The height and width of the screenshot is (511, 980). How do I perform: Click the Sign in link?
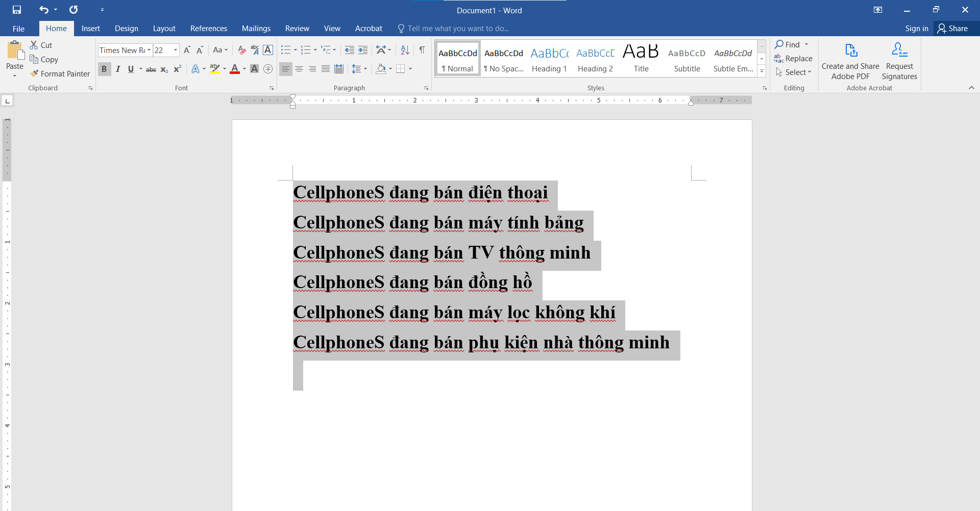(x=916, y=29)
